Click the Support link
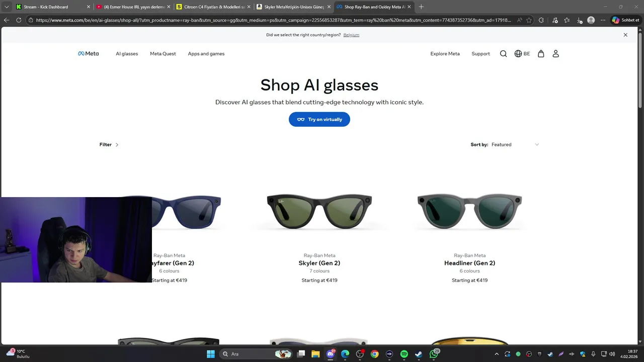This screenshot has width=644, height=362. click(480, 54)
